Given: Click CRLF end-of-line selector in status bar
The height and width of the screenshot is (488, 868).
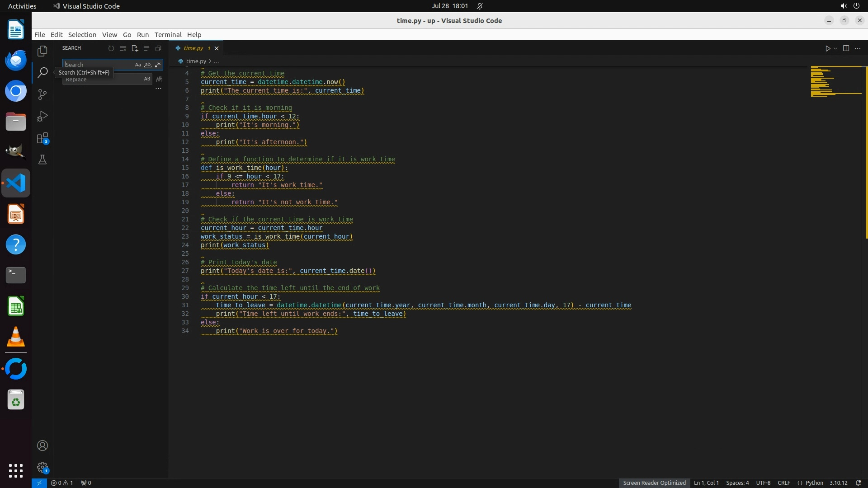Looking at the screenshot, I should point(784,483).
